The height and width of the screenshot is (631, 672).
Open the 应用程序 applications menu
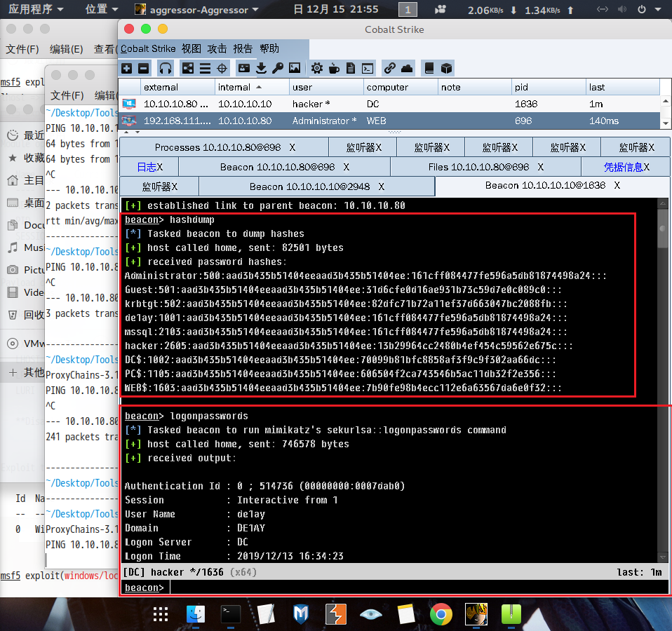[36, 9]
